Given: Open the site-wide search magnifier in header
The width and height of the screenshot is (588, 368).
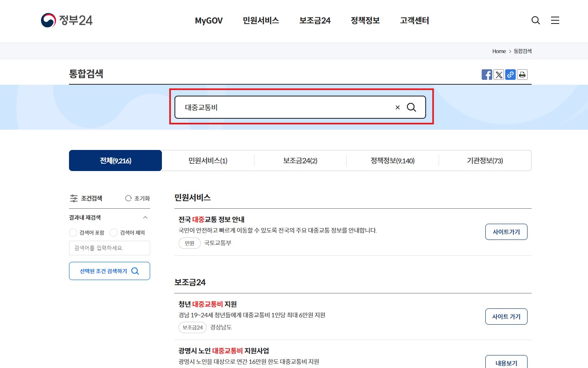Looking at the screenshot, I should (536, 20).
